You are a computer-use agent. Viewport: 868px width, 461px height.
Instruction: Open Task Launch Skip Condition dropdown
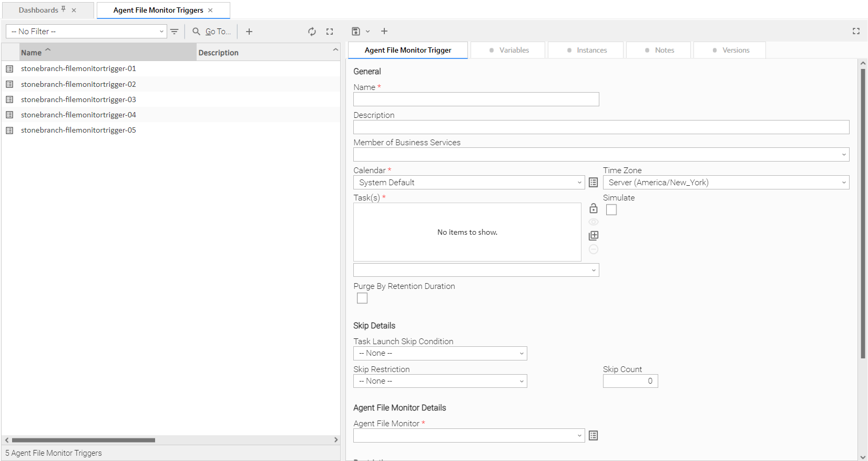coord(440,354)
